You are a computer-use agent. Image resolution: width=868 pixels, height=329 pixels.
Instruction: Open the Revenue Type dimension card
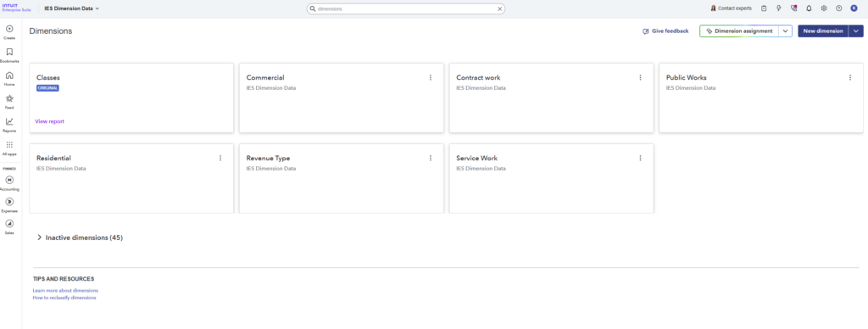tap(341, 178)
